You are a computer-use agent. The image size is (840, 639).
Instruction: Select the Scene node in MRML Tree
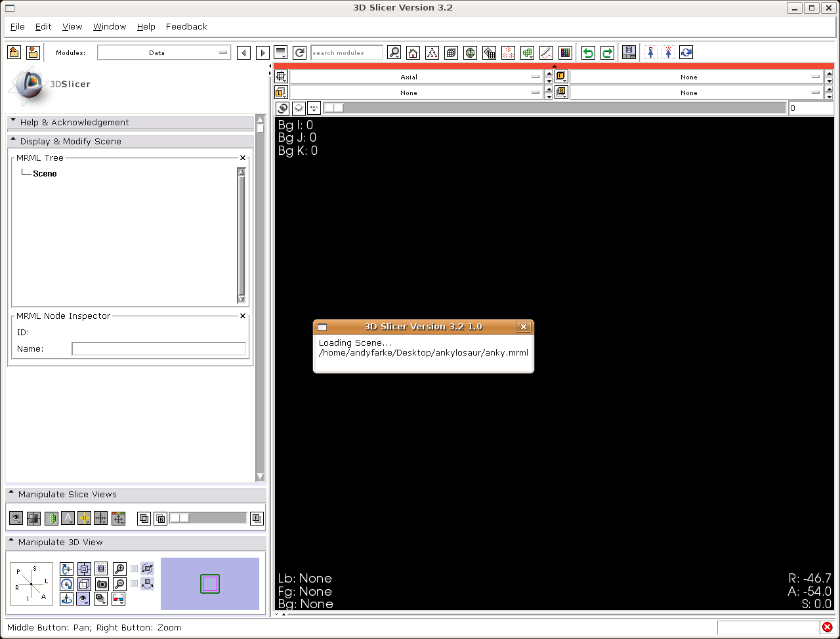click(45, 173)
